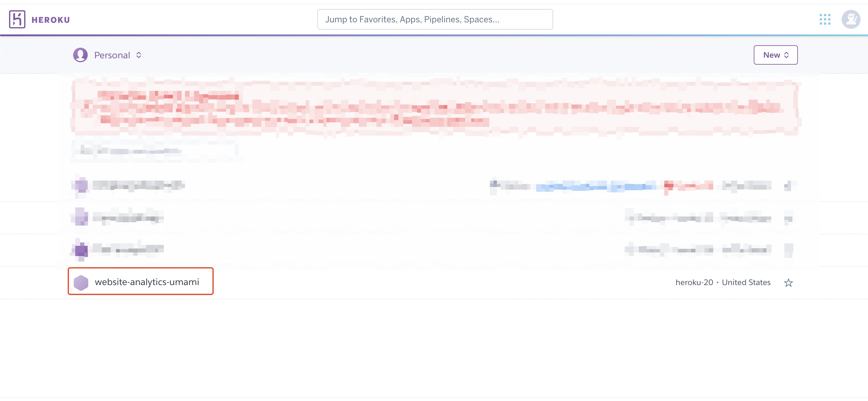Click the chevron arrows beside Personal

coord(139,55)
